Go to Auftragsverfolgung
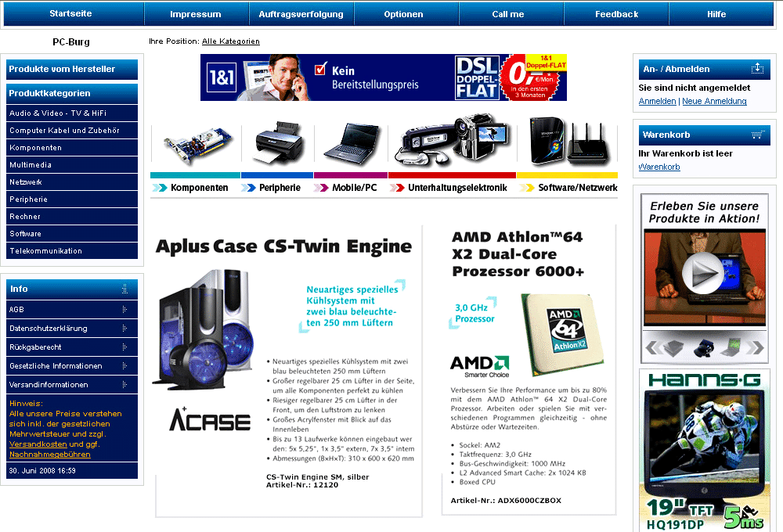 (x=301, y=14)
